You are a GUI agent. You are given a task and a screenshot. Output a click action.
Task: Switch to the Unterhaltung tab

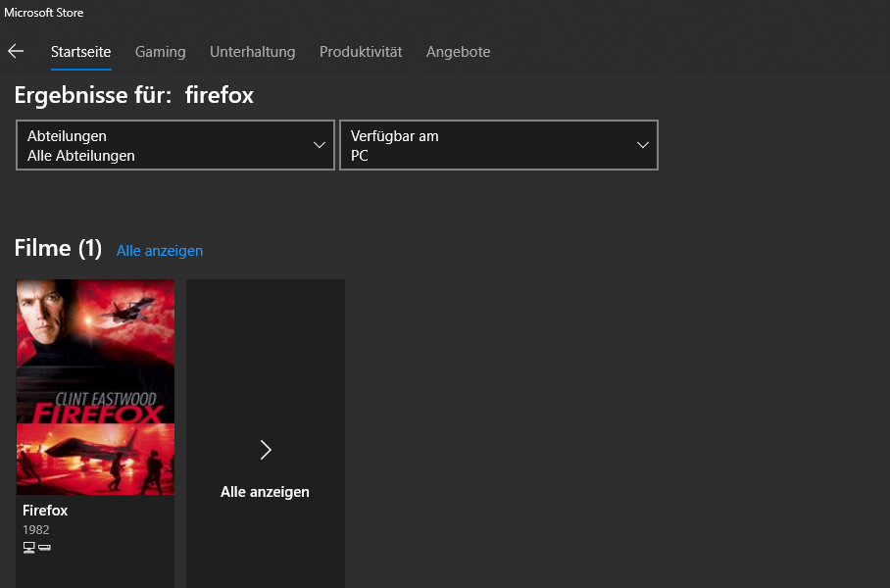[x=252, y=52]
